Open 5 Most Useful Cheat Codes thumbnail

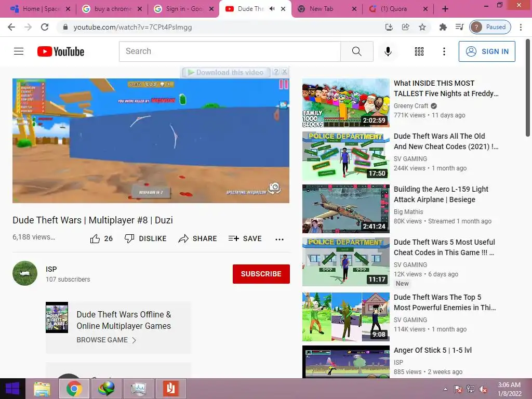pyautogui.click(x=345, y=262)
